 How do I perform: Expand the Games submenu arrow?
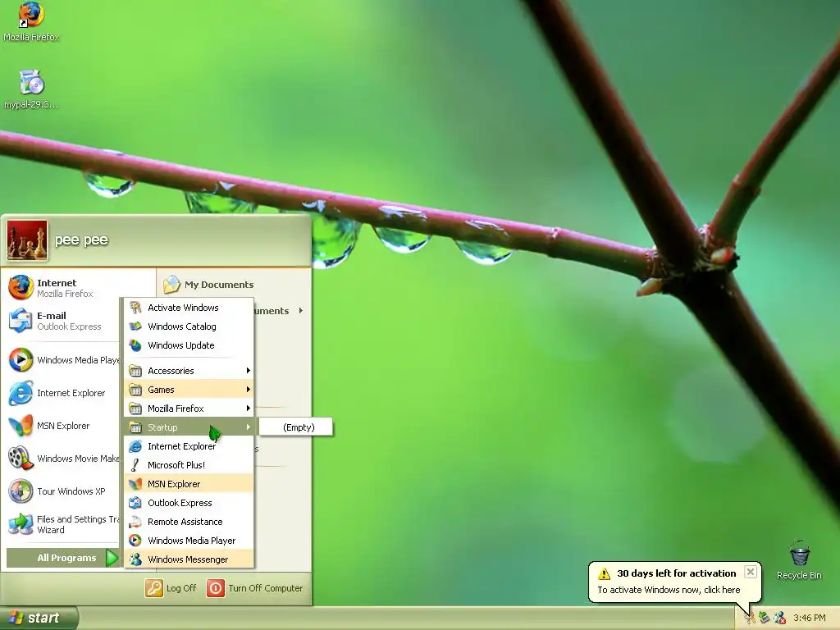248,390
